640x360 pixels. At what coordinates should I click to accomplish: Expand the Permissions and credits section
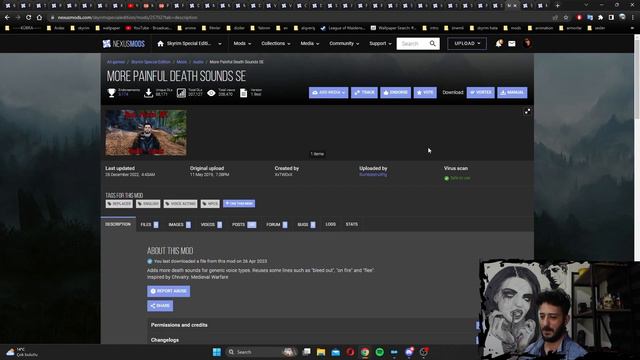[x=313, y=325]
